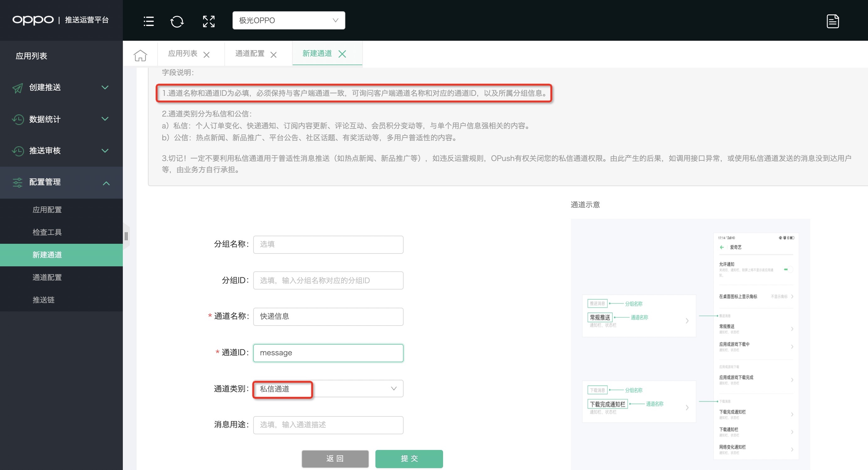Click the sidebar collapse handle
Viewport: 868px width, 470px height.
pos(126,236)
